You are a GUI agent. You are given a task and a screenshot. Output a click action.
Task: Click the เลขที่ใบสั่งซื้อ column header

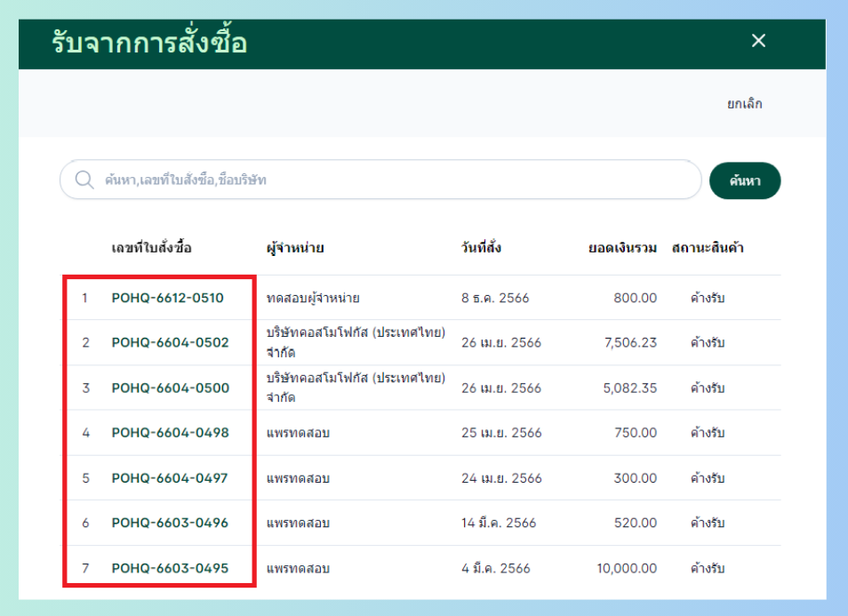(151, 248)
